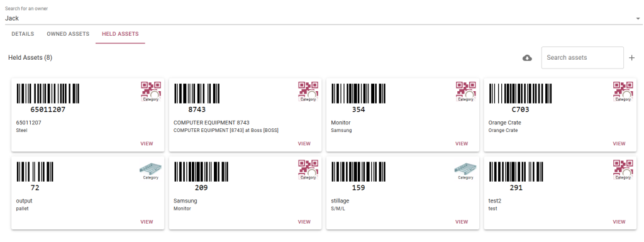The width and height of the screenshot is (644, 242).
Task: Click the QR category icon on Monitor 354 card
Action: point(465,91)
